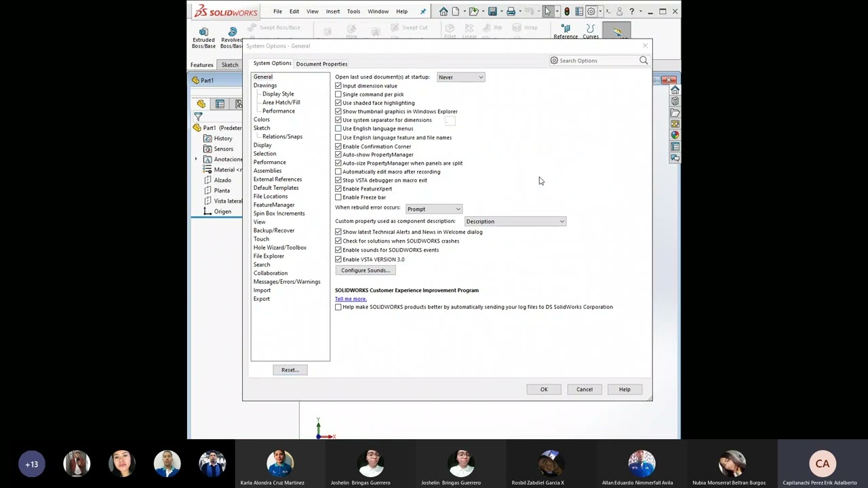This screenshot has width=868, height=488.
Task: Open dropdown arrow next to Save icon
Action: coord(502,12)
